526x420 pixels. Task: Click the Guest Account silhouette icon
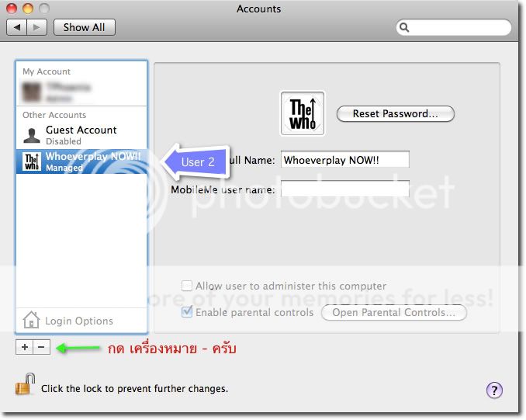pos(32,135)
